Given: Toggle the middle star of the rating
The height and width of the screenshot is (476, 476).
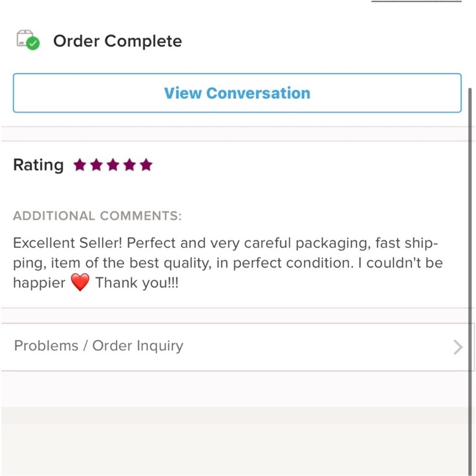Looking at the screenshot, I should pos(113,165).
